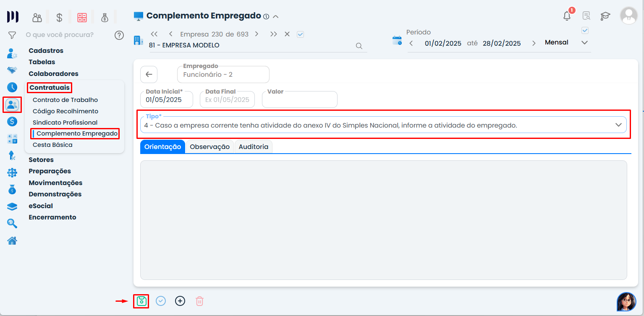Viewport: 644px width, 316px height.
Task: Go to next company
Action: click(257, 34)
